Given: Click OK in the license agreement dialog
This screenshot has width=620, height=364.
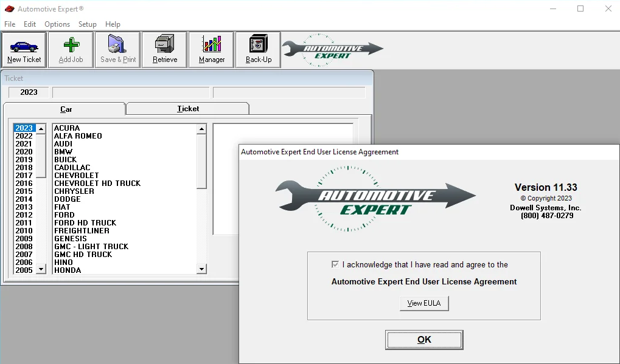Looking at the screenshot, I should pos(424,340).
